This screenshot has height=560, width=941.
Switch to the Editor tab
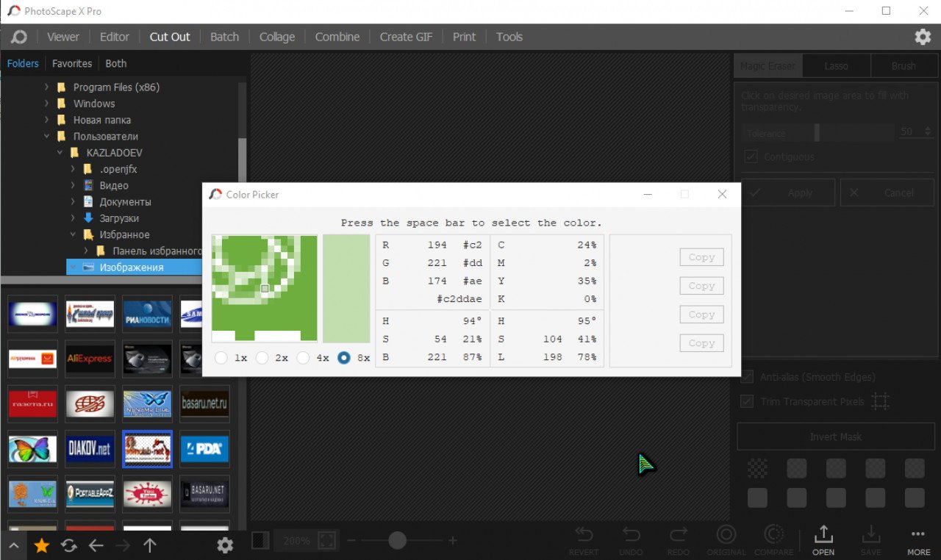click(115, 37)
